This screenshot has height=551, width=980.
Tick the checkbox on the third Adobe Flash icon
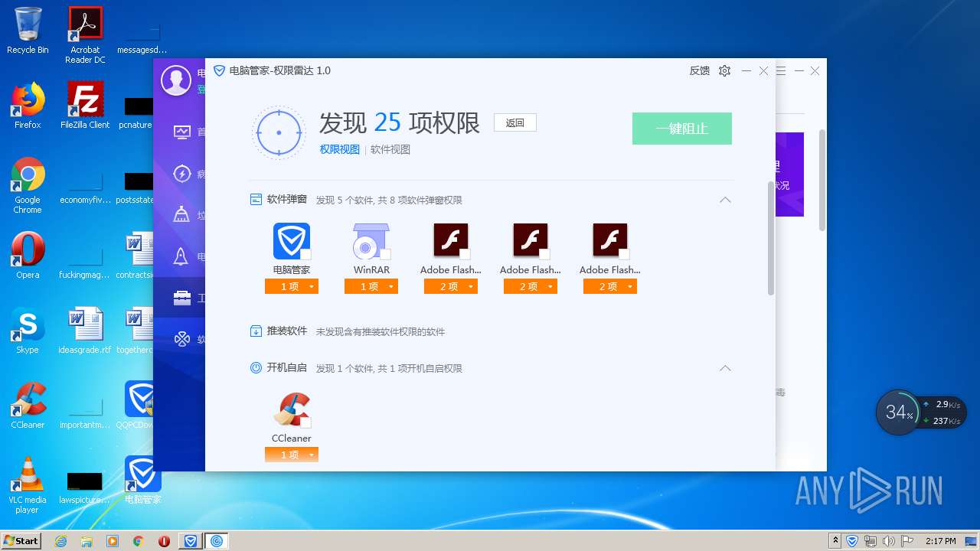point(624,254)
